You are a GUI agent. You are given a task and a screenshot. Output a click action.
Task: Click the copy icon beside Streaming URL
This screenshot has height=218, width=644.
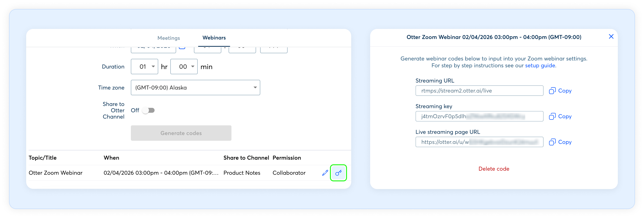click(552, 91)
